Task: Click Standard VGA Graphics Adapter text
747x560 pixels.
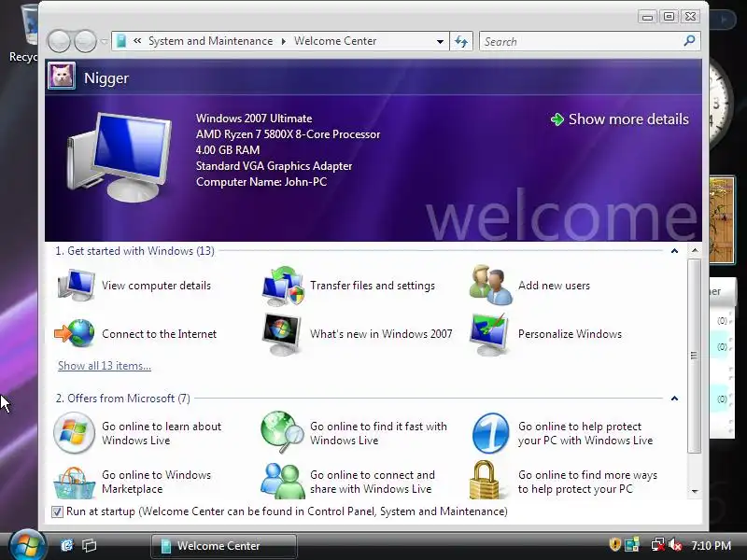Action: [274, 166]
